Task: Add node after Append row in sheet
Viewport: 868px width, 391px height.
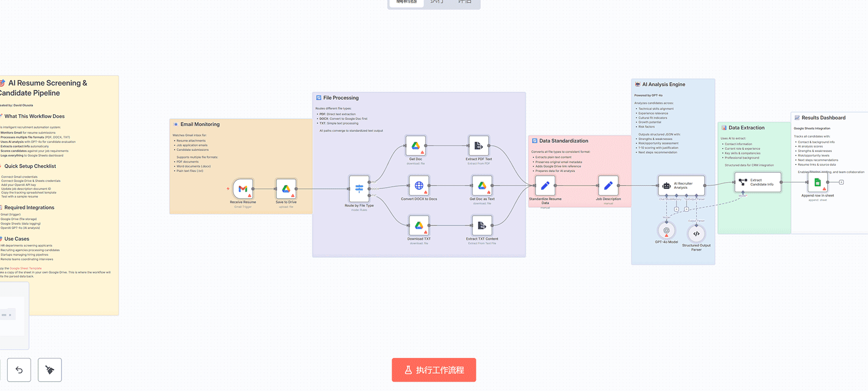Action: click(x=841, y=182)
